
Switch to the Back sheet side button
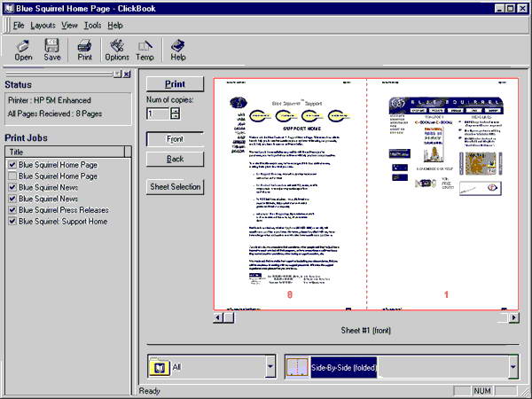(x=175, y=159)
